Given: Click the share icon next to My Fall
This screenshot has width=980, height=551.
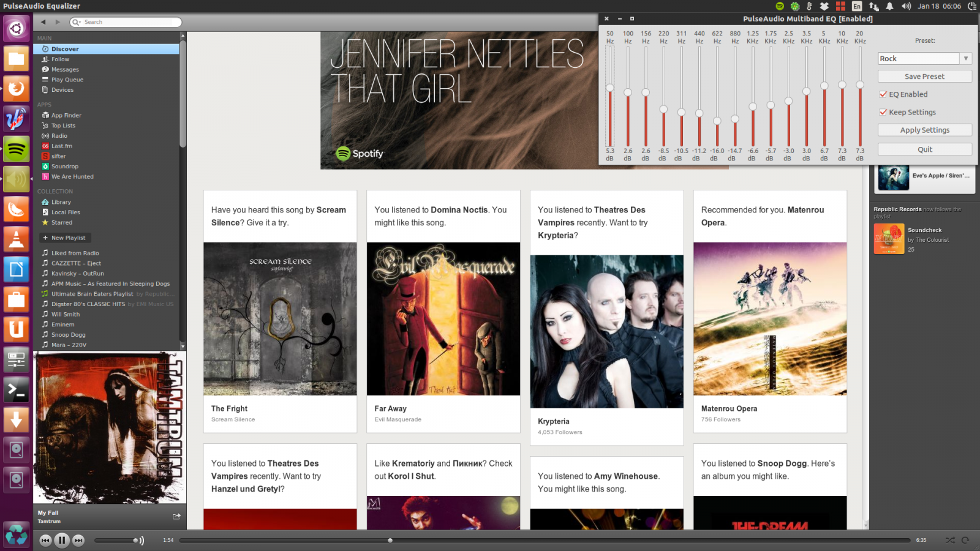Looking at the screenshot, I should pos(176,516).
